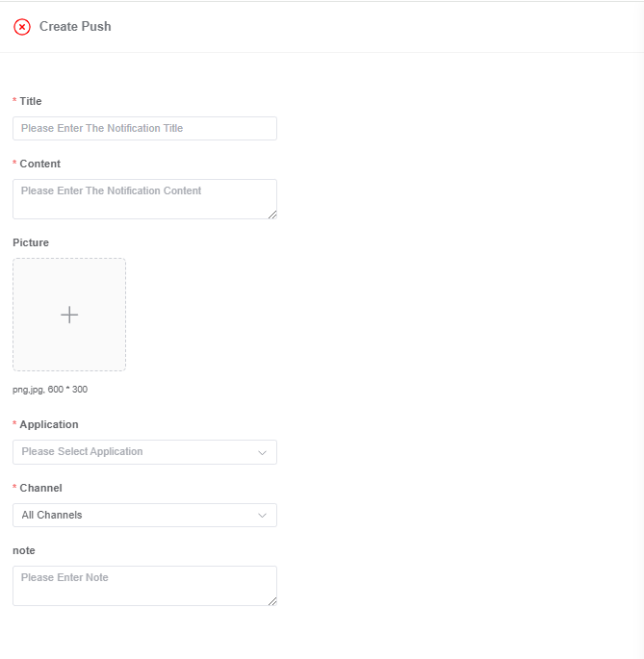Click the Application field label
This screenshot has height=659, width=644.
pos(49,424)
